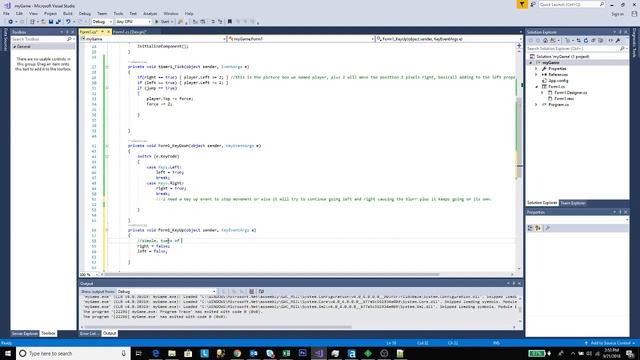This screenshot has width=640, height=360.
Task: Click the Quick Launch search box
Action: (x=571, y=4)
